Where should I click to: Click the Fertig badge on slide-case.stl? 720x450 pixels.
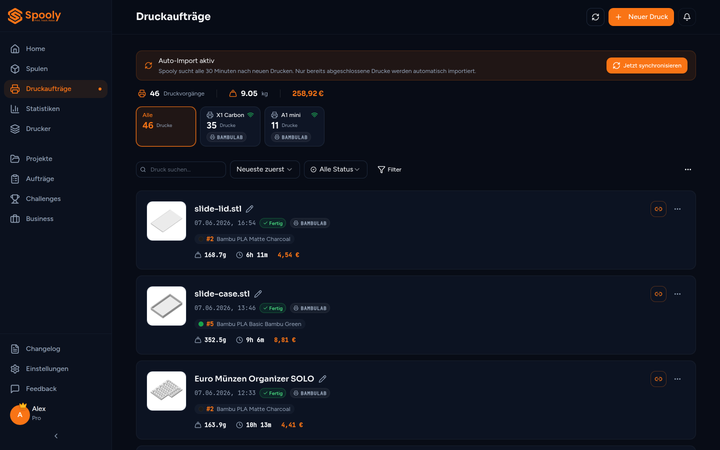(x=273, y=308)
